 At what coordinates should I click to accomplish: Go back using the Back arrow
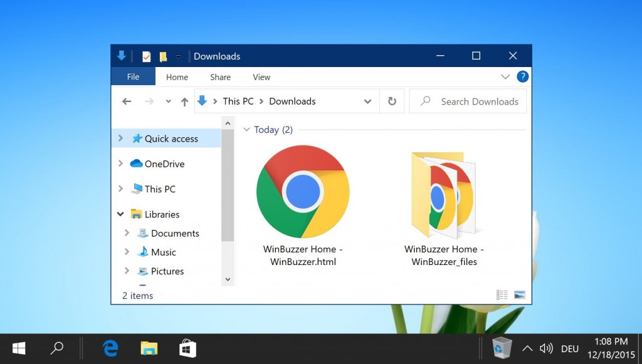coord(127,101)
